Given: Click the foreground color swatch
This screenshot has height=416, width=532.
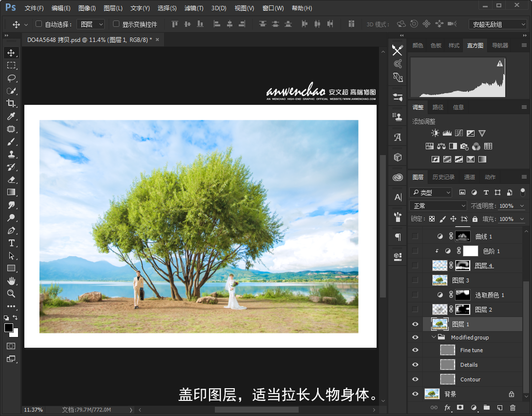Looking at the screenshot, I should click(x=8, y=327).
